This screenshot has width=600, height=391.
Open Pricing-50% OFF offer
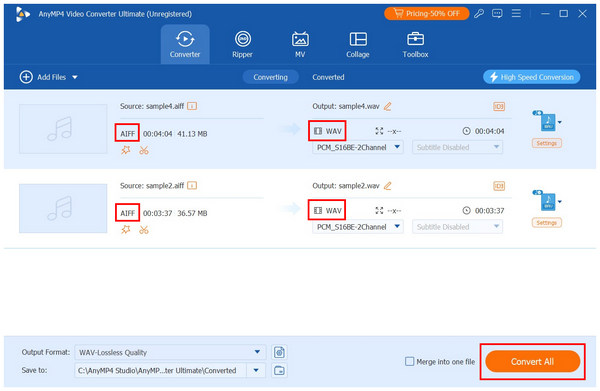pos(427,13)
